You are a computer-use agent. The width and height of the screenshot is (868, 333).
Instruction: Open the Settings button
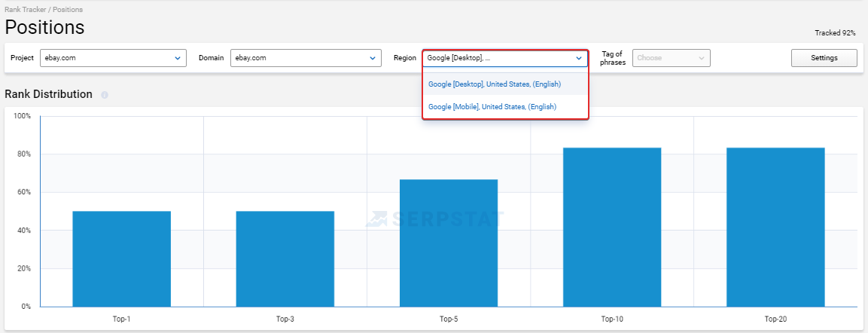824,57
